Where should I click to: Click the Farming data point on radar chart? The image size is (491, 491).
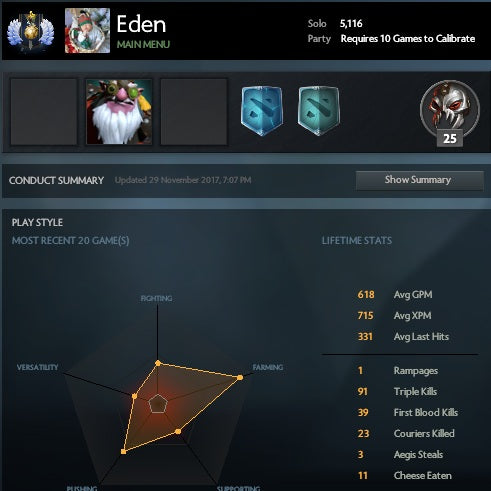coord(240,377)
